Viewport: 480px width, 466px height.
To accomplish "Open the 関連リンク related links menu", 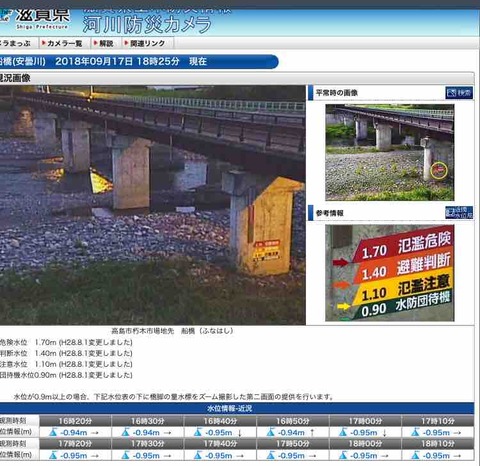I will (147, 43).
